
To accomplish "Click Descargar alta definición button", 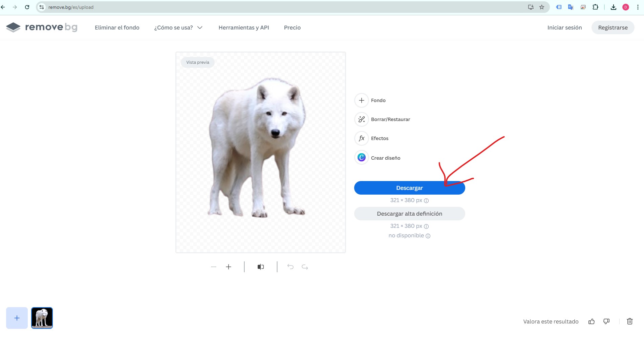I will point(410,214).
